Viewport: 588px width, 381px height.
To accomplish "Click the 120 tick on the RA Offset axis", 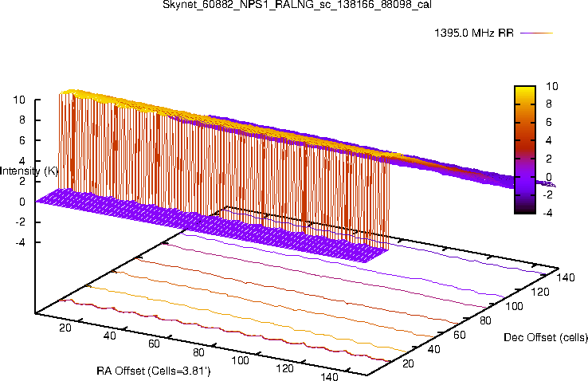I will [x=284, y=368].
